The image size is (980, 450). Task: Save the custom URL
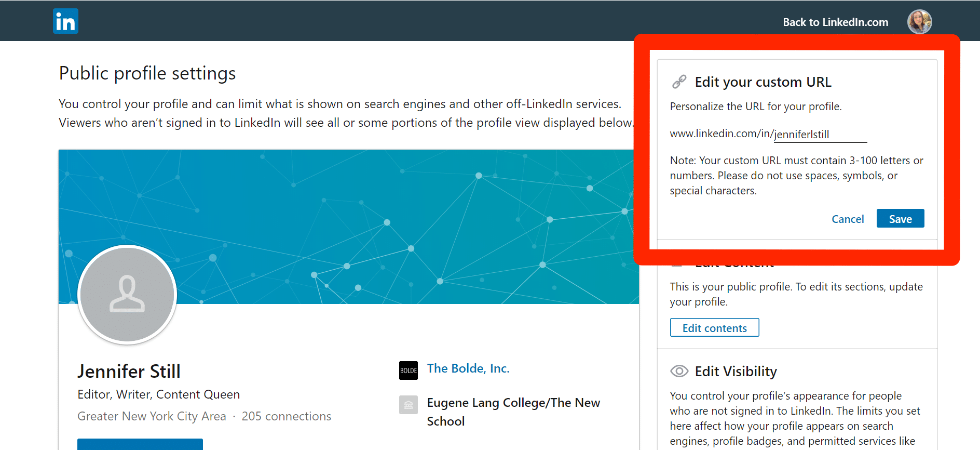pyautogui.click(x=900, y=219)
